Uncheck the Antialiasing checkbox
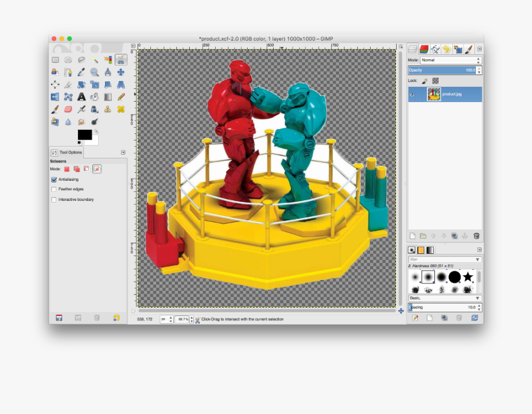This screenshot has height=414, width=532. pos(54,180)
